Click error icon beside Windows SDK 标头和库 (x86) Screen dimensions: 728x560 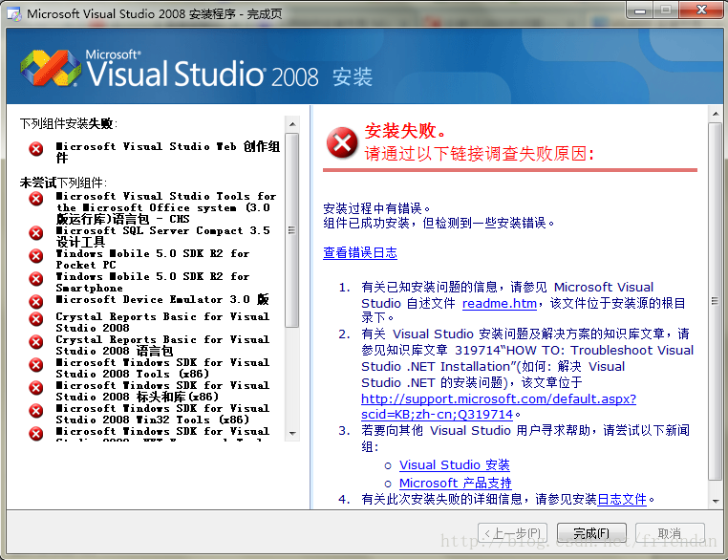(35, 388)
